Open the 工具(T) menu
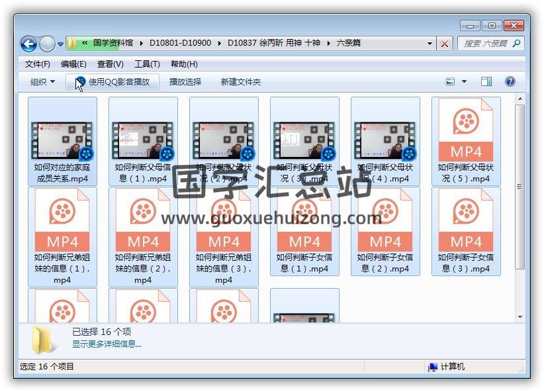The image size is (544, 392). [x=147, y=64]
